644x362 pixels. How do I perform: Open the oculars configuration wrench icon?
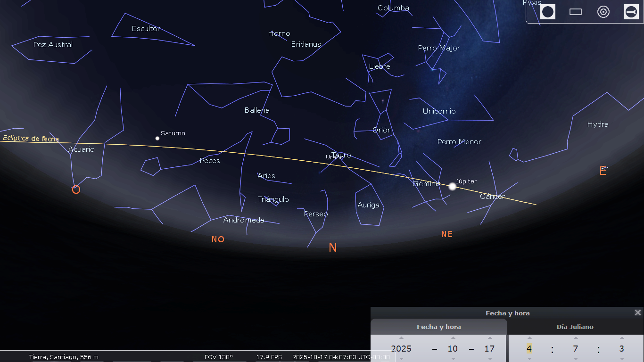(x=631, y=12)
